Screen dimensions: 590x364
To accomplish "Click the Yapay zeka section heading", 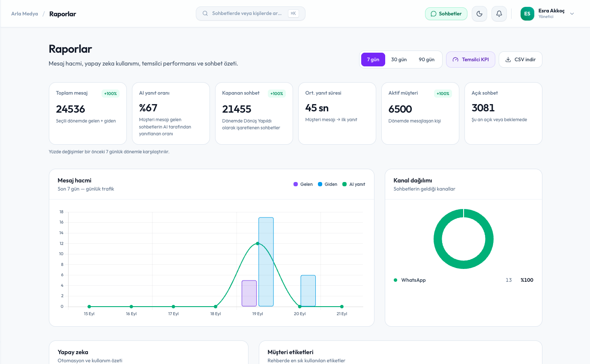I will pos(73,352).
